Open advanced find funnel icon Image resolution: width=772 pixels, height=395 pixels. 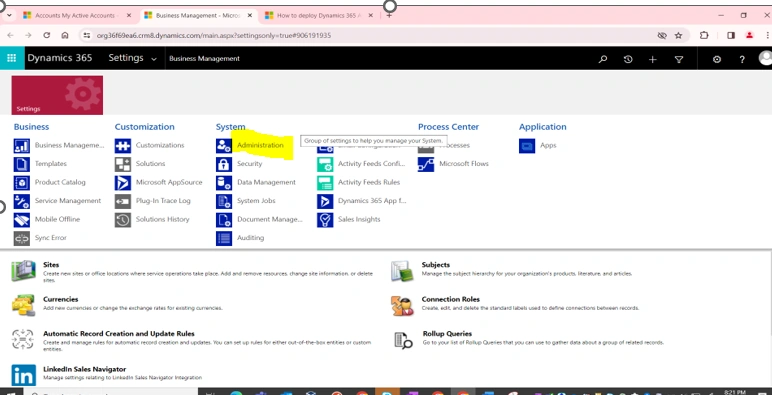coord(678,59)
